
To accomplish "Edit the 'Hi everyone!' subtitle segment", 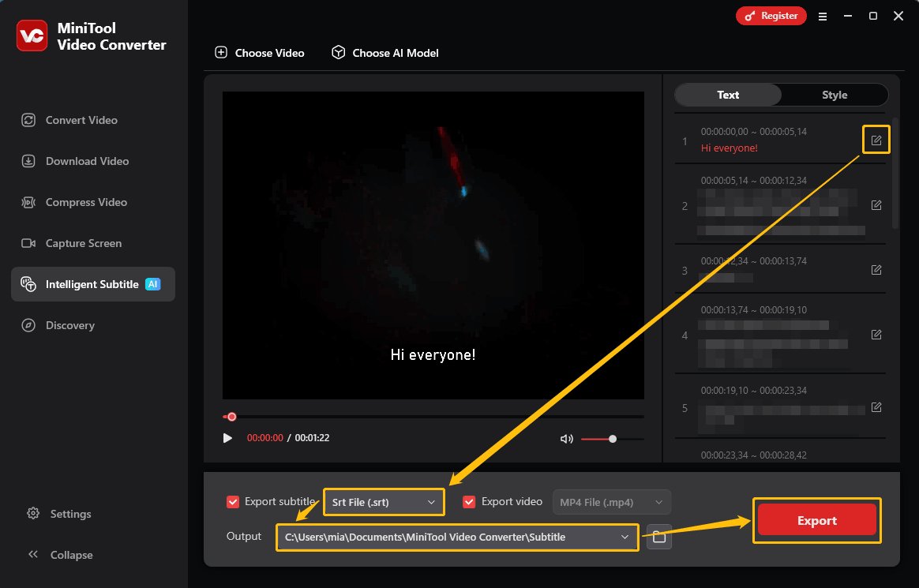I will [876, 139].
